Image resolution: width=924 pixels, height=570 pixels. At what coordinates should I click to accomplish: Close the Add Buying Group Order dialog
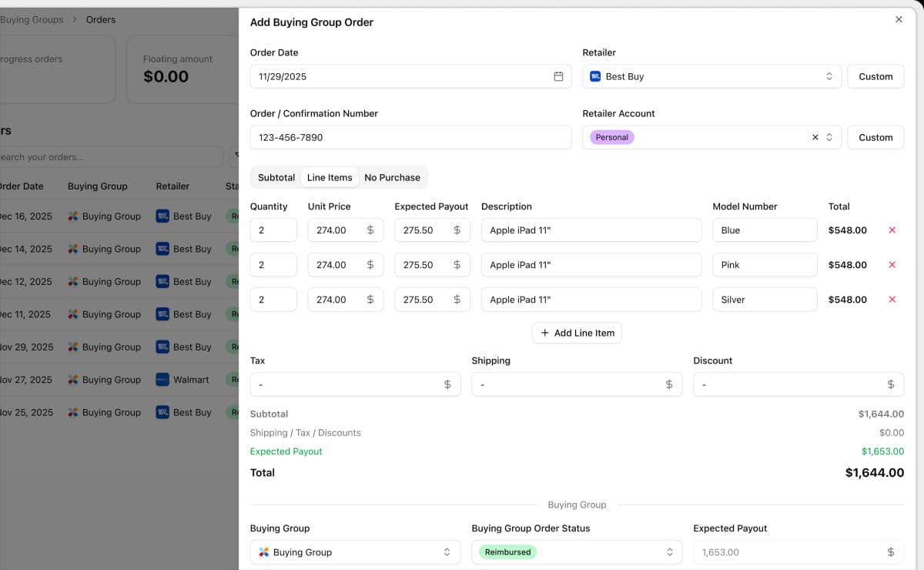click(x=899, y=20)
